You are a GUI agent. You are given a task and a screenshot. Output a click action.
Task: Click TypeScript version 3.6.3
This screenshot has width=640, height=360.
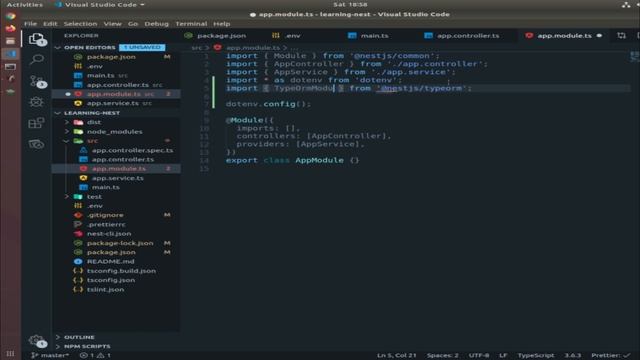coord(573,355)
